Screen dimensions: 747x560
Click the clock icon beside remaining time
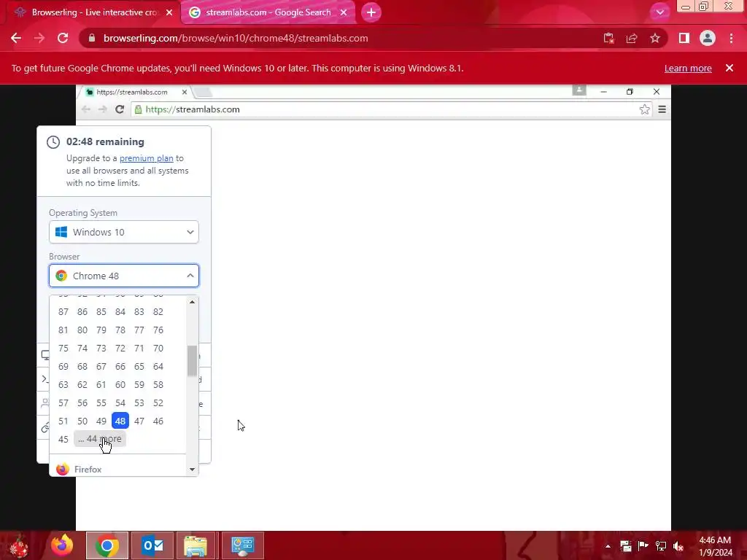coord(53,142)
